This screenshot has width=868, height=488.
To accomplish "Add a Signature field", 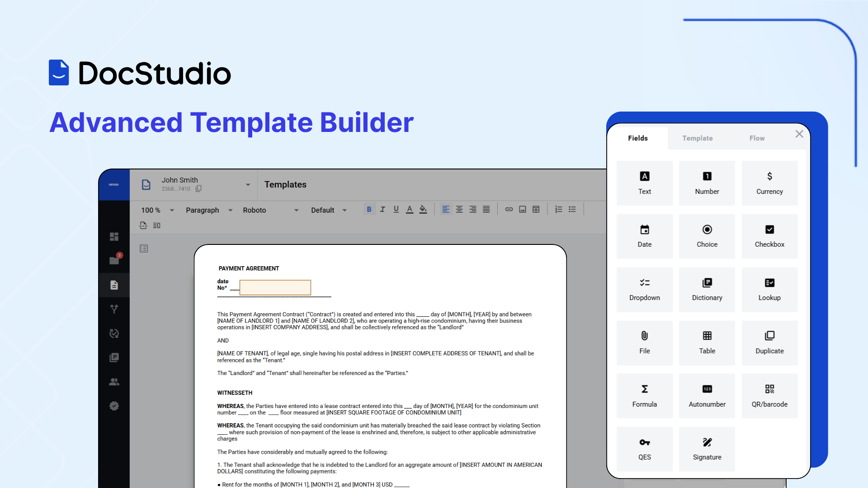I will 707,449.
